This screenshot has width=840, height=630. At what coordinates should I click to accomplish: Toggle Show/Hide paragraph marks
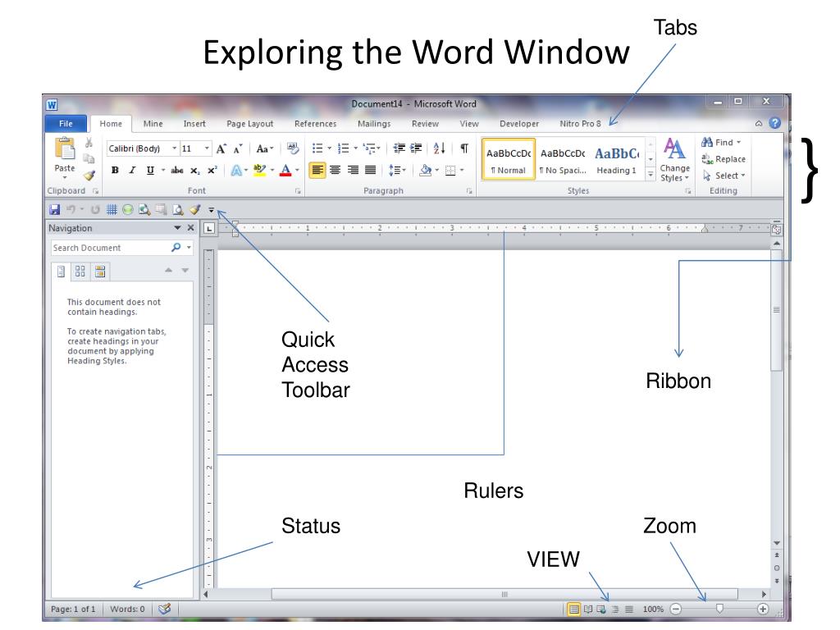tap(464, 148)
